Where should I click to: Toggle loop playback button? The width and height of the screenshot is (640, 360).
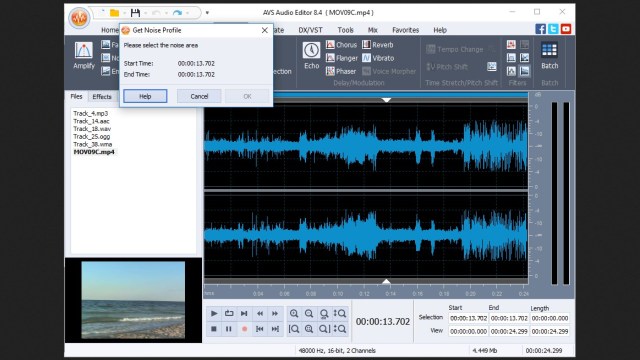coord(229,313)
